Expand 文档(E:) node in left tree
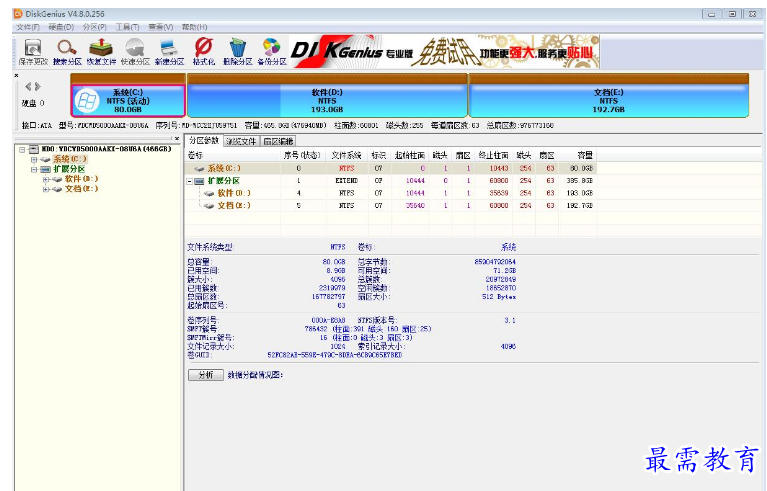The height and width of the screenshot is (491, 767). coord(45,189)
